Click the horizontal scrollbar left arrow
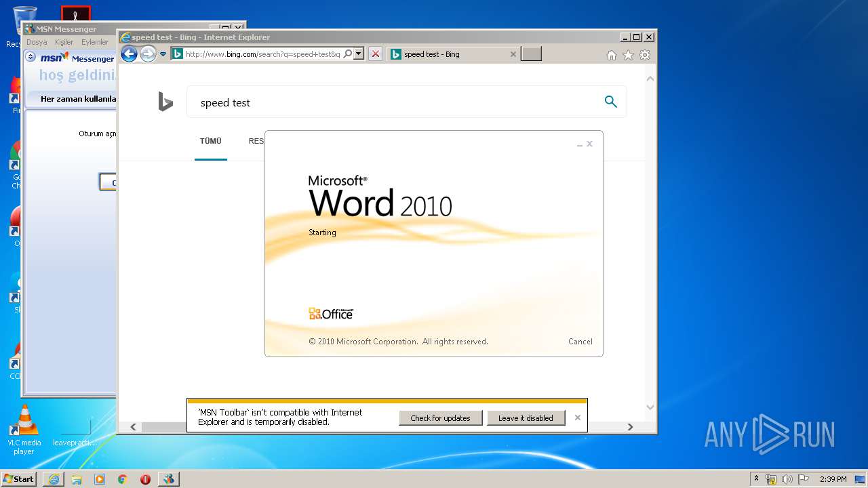 coord(133,427)
